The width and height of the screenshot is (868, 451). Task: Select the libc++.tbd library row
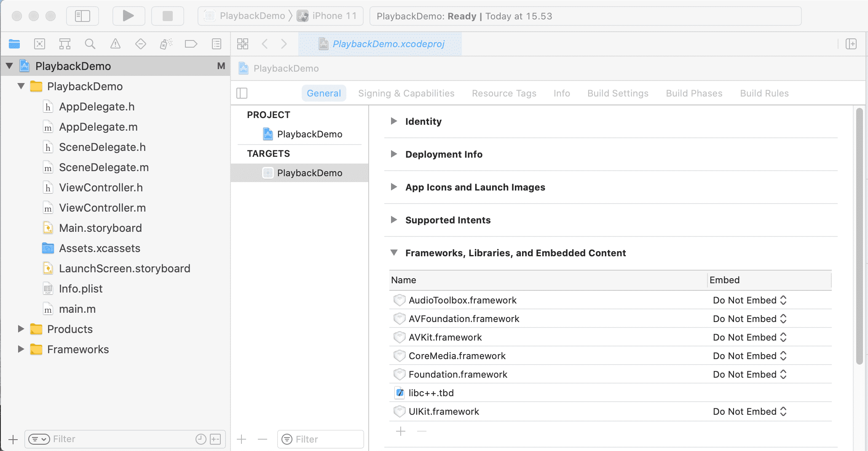[611, 393]
